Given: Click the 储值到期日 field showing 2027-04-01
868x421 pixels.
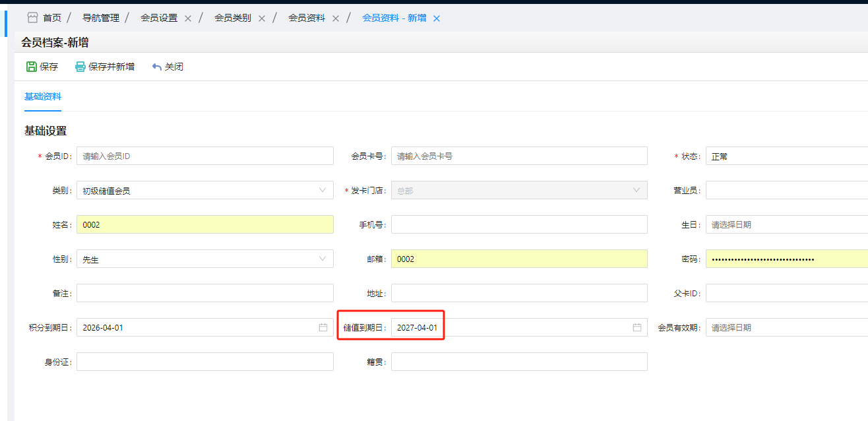Looking at the screenshot, I should point(519,327).
